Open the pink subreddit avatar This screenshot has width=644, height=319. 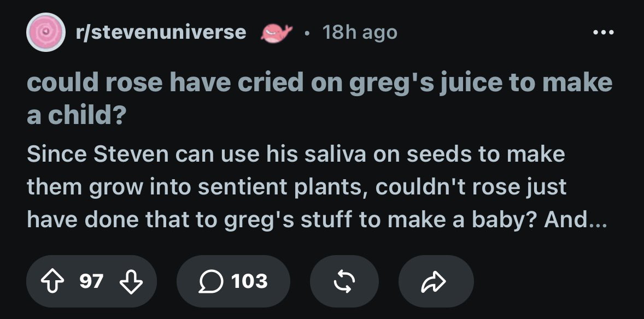coord(46,32)
